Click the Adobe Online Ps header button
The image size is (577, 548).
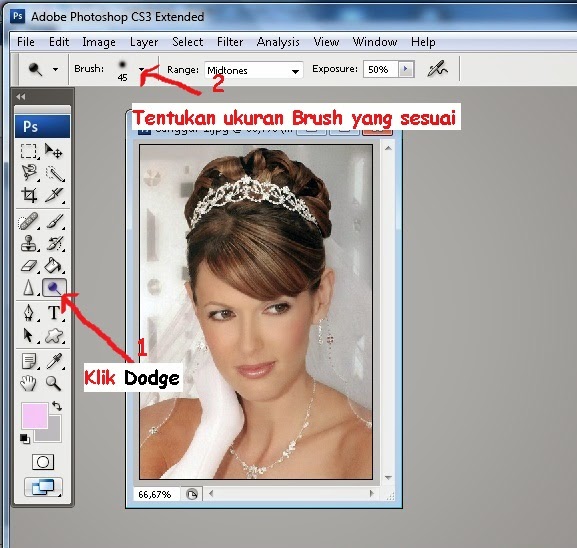coord(42,126)
